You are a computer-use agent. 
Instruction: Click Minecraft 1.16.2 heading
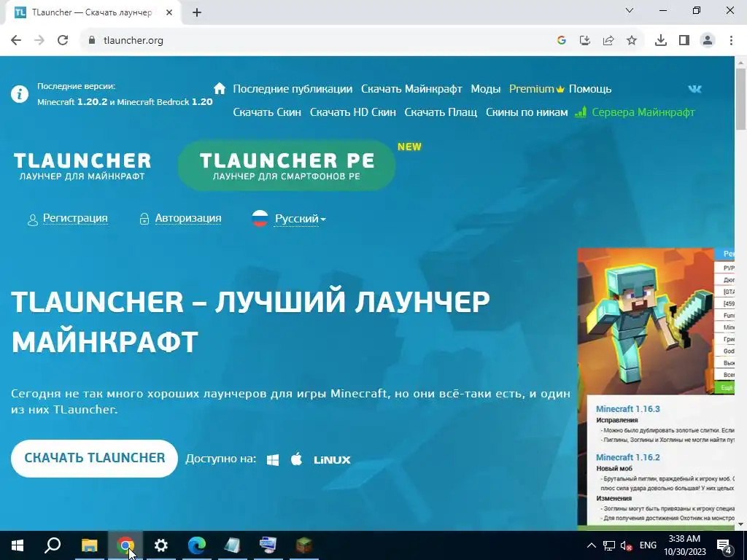point(627,457)
